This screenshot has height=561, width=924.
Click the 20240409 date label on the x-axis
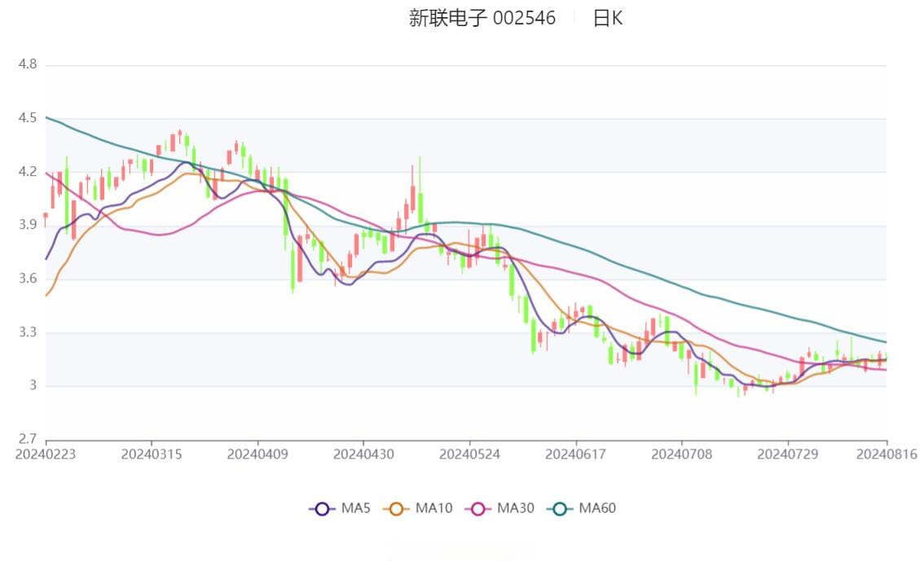[257, 454]
